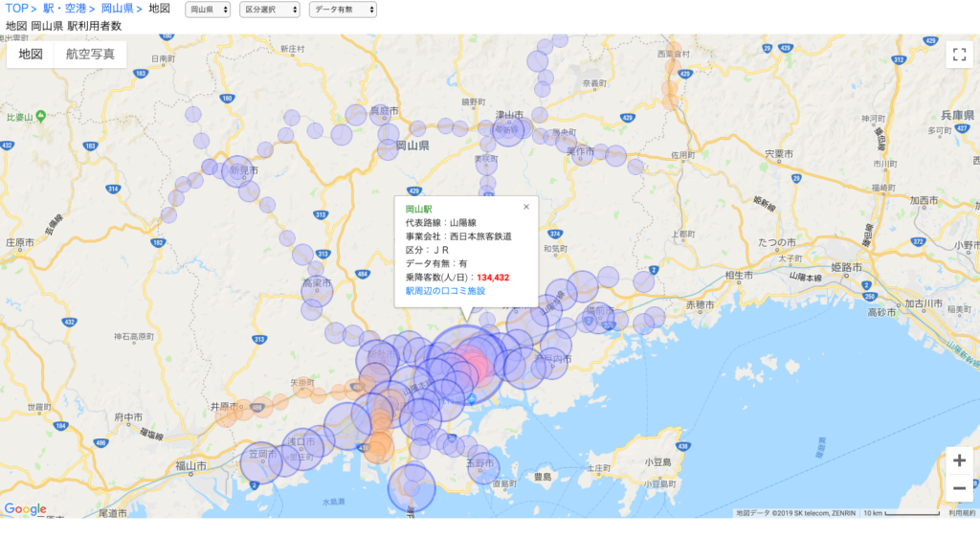
Task: Open the 岡山県 prefecture dropdown
Action: (x=208, y=10)
